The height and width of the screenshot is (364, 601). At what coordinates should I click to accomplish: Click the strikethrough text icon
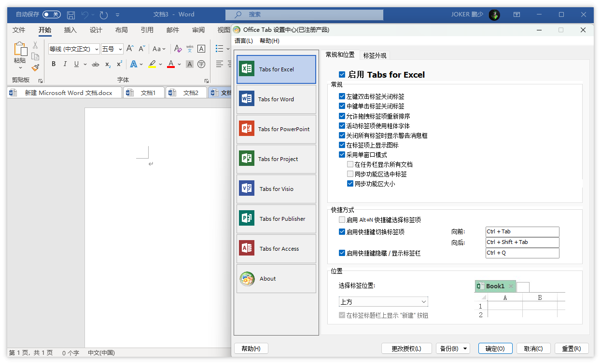tap(95, 64)
